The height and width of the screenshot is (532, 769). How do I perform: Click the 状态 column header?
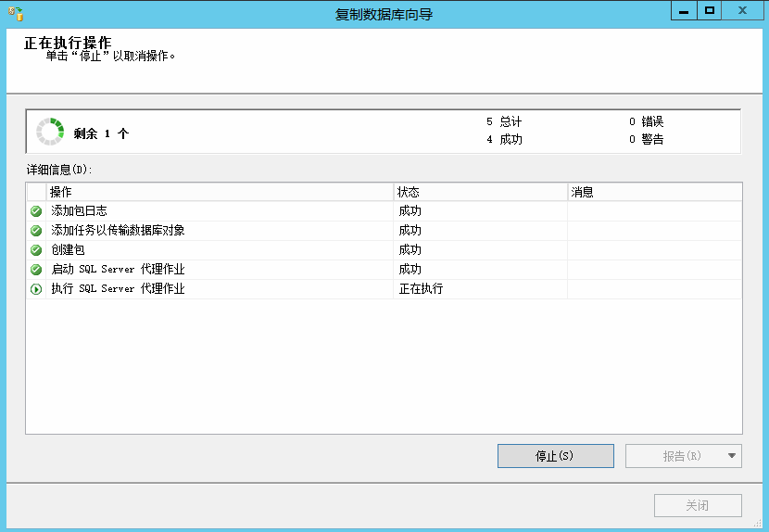tap(480, 192)
